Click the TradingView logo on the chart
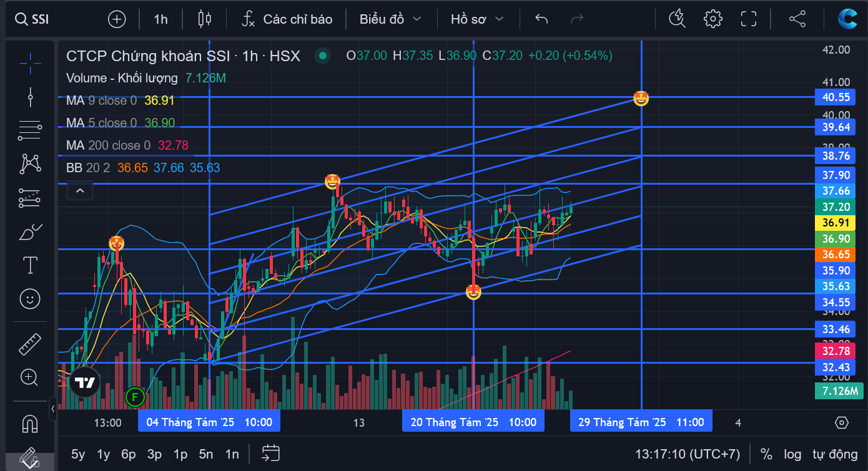The height and width of the screenshot is (471, 868). 84,382
